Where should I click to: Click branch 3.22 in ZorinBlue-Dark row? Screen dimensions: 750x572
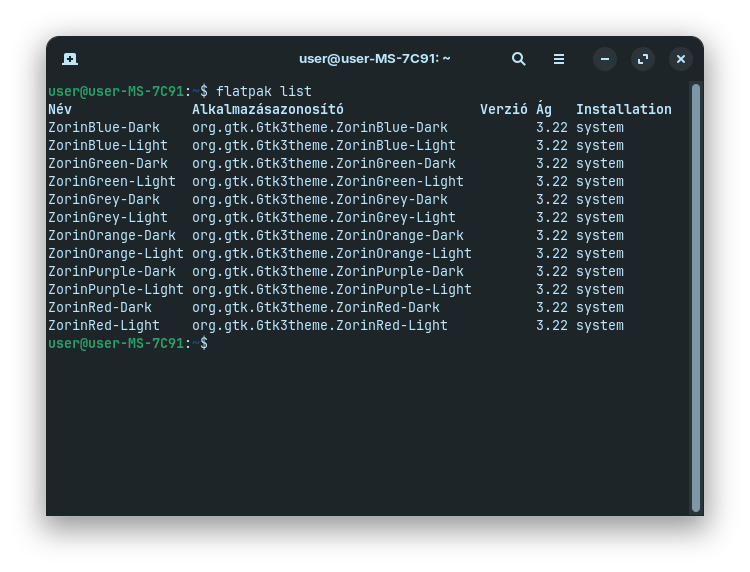click(x=552, y=127)
